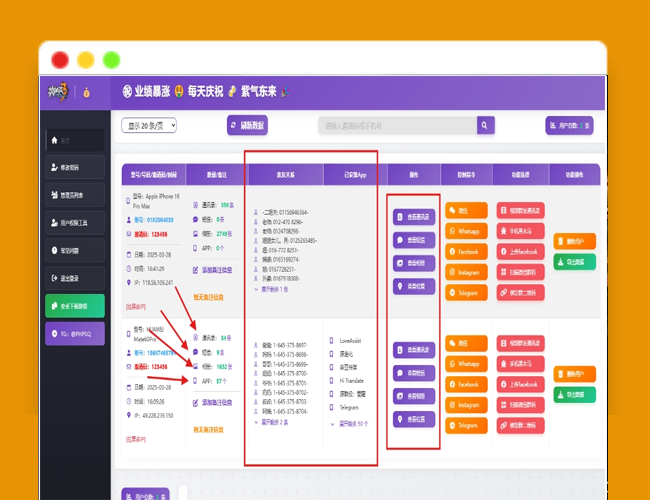Click the magnifier search icon button
The height and width of the screenshot is (500, 650).
click(x=485, y=125)
